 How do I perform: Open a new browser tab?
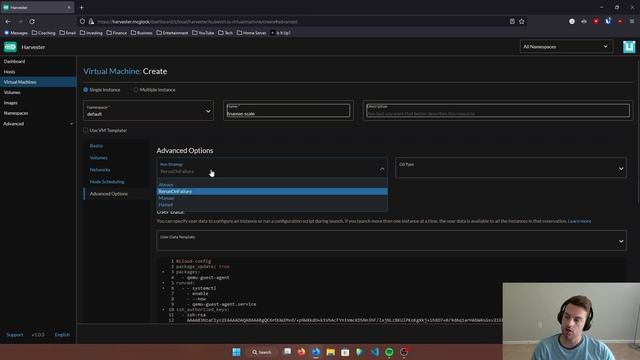coord(82,7)
